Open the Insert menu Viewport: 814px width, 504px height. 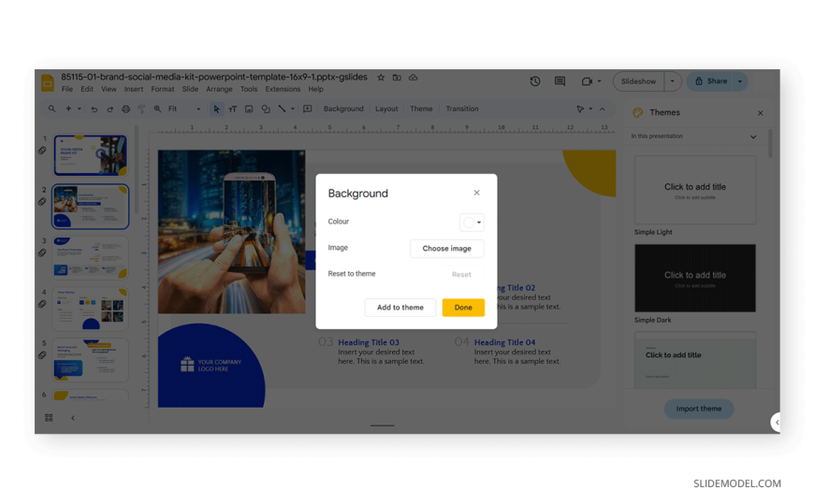coord(134,89)
